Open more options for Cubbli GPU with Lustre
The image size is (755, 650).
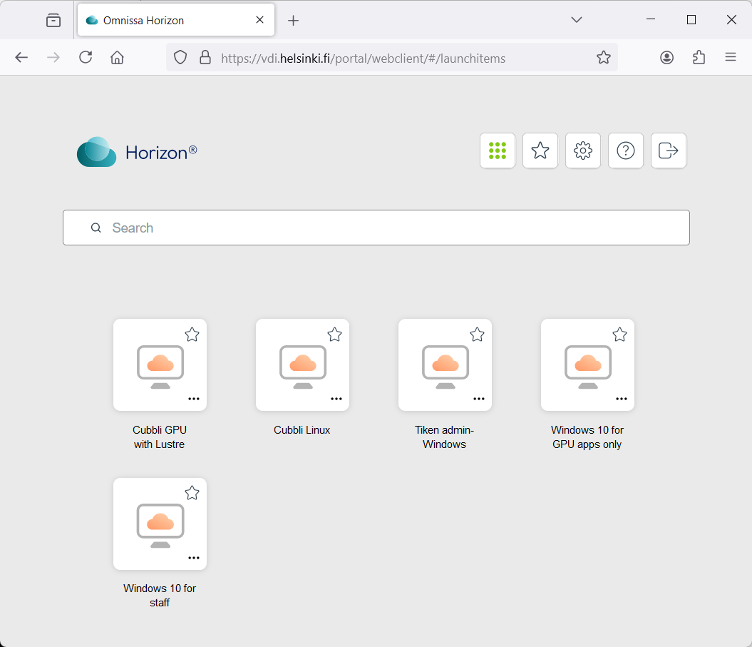click(x=195, y=400)
